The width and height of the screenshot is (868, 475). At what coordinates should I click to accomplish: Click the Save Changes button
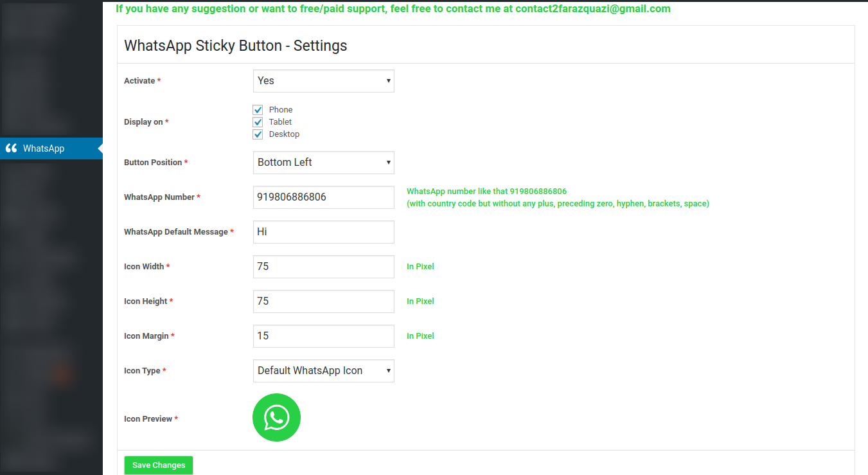(159, 465)
